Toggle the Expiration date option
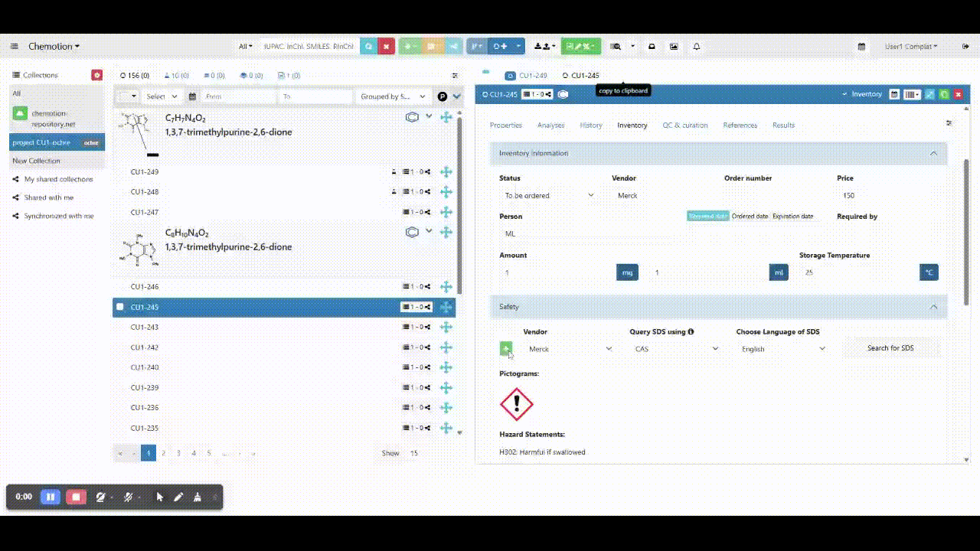This screenshot has width=980, height=551. pos(792,217)
